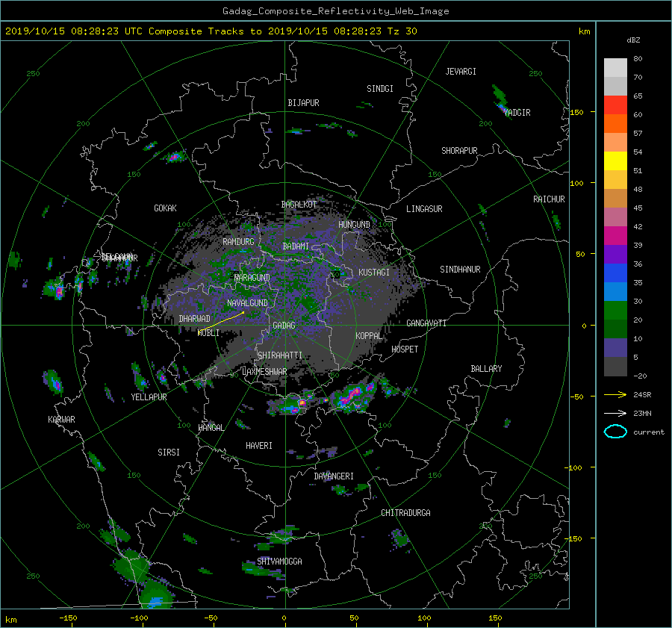Viewport: 672px width, 628px height.
Task: Click the BADAMI city label
Action: 296,246
